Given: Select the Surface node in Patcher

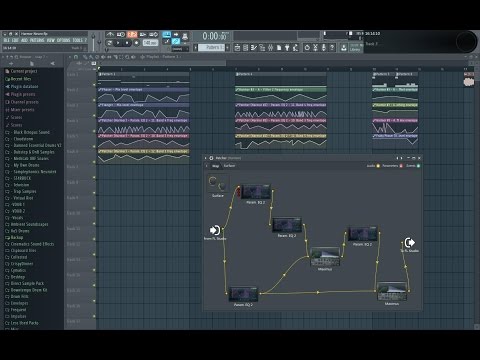Looking at the screenshot, I should [217, 183].
